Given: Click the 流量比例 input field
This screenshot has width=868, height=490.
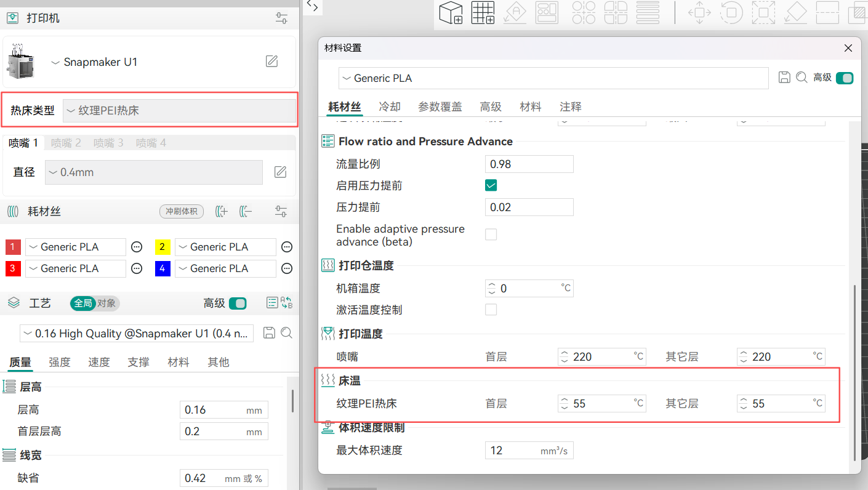Looking at the screenshot, I should pos(529,164).
